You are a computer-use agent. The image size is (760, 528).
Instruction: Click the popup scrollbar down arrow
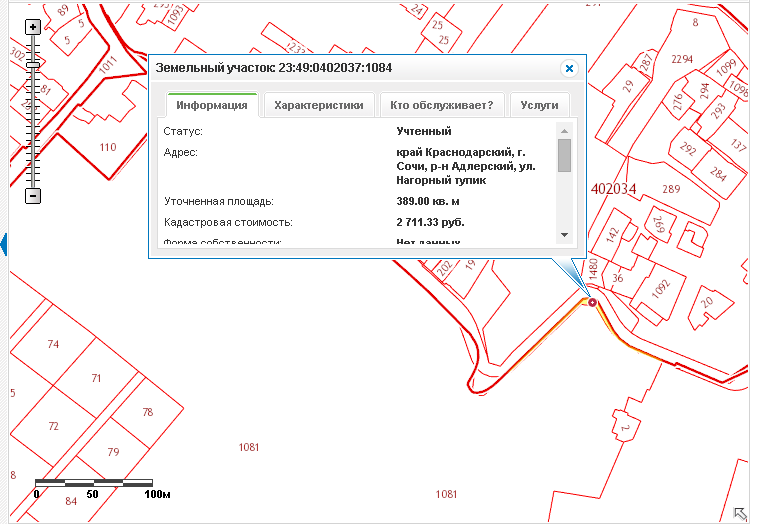(564, 234)
